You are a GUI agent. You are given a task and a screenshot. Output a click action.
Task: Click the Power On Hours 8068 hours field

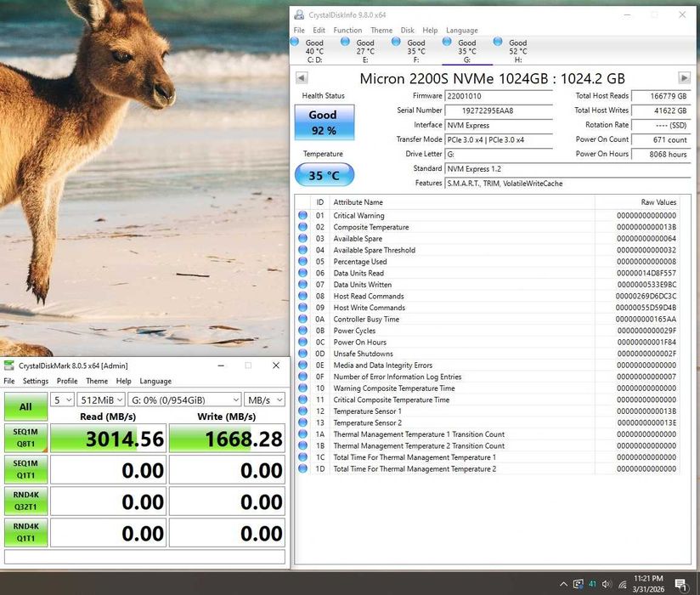tap(661, 154)
